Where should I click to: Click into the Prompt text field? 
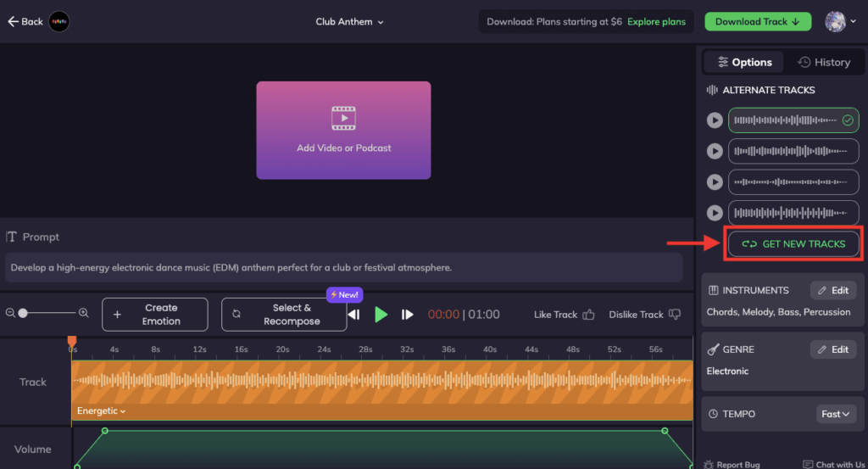344,267
